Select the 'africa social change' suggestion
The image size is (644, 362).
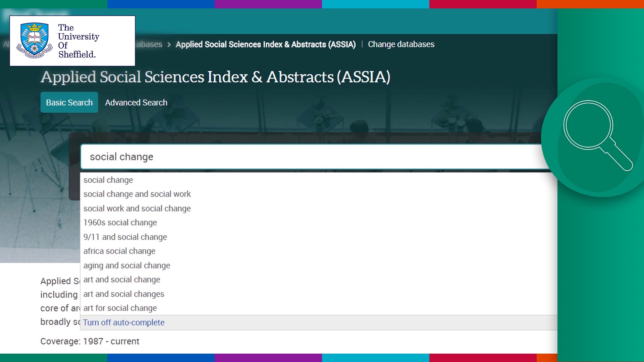coord(119,251)
